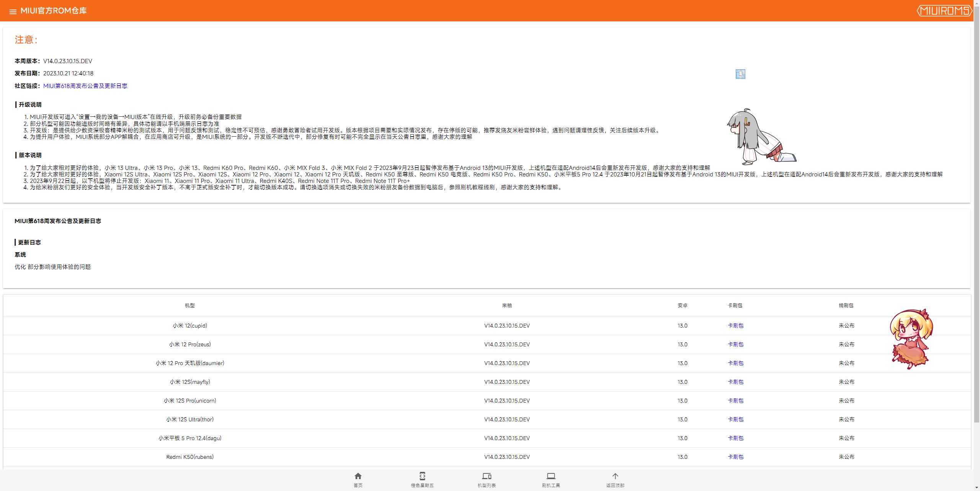980x491 pixels.
Task: Select the 小米 12 Pro(zeus) model cell
Action: click(190, 344)
